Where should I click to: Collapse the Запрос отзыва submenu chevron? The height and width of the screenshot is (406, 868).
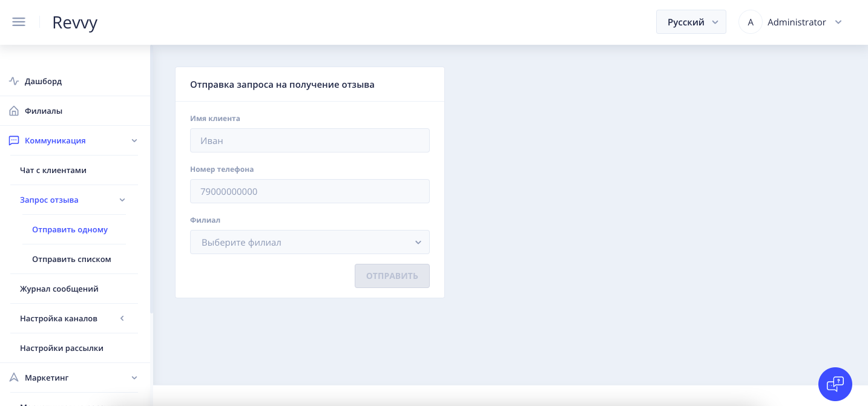[x=122, y=200]
